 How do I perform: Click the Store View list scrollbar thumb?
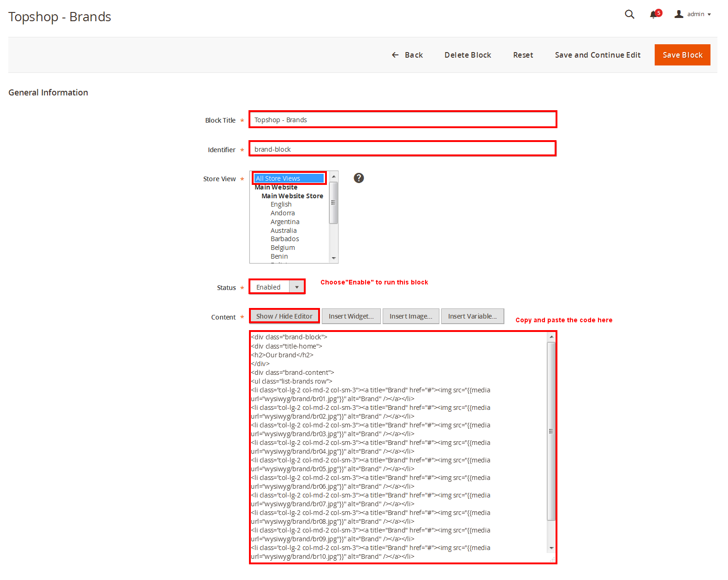(334, 202)
